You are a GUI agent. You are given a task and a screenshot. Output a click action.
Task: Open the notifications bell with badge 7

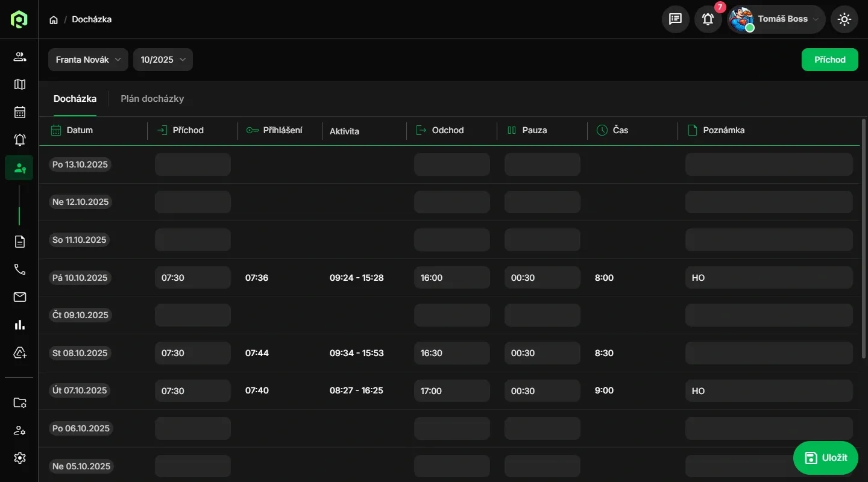click(708, 19)
